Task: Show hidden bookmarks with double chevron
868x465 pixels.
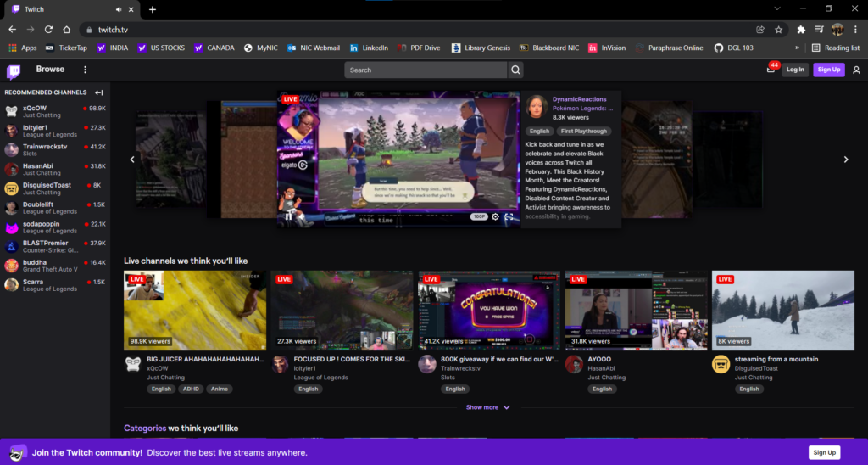Action: click(x=797, y=48)
